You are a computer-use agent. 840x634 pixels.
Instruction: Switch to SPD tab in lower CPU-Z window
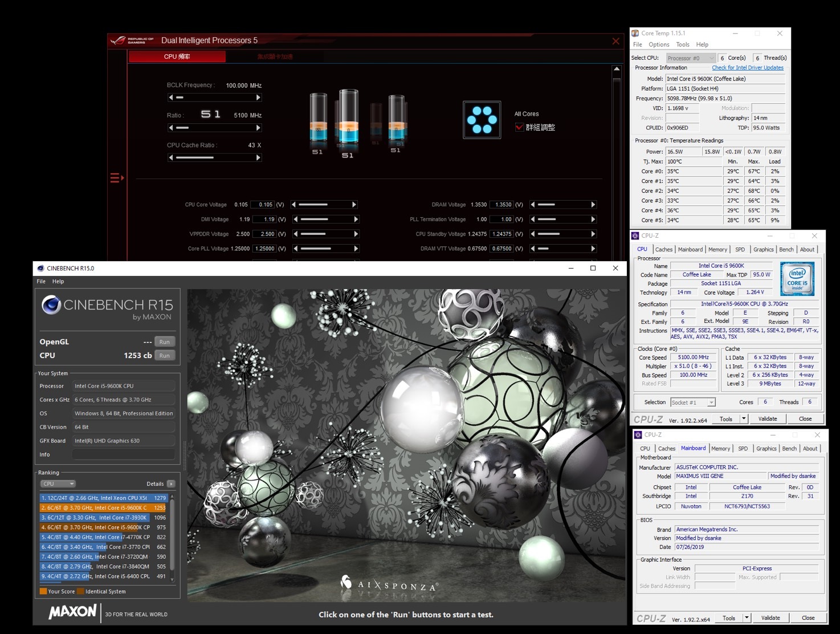pos(743,449)
